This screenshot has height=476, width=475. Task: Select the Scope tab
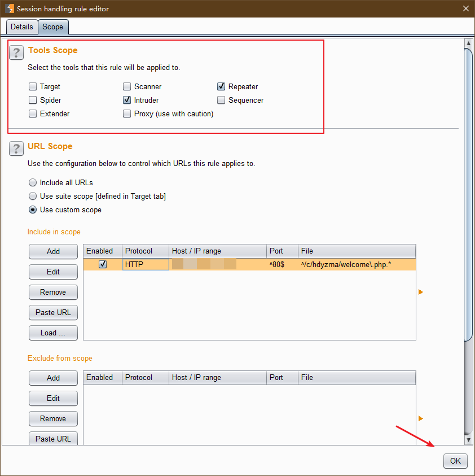[x=53, y=27]
